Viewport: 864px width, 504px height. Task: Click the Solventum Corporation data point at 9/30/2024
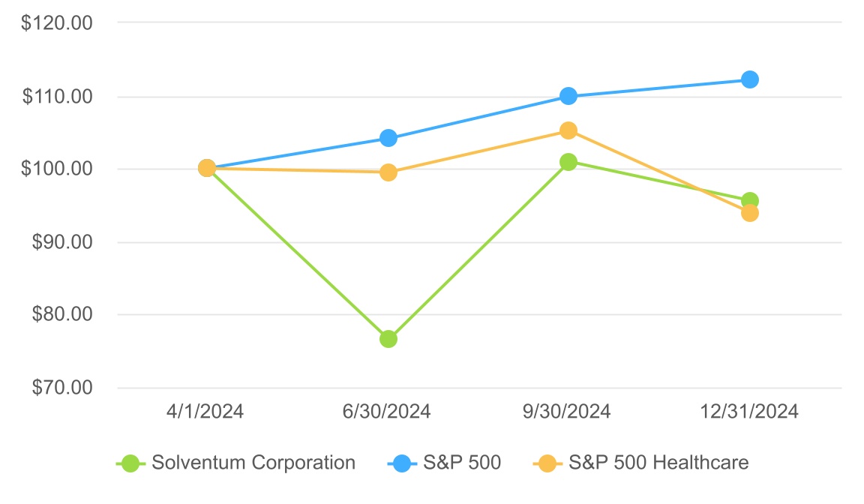coord(568,162)
